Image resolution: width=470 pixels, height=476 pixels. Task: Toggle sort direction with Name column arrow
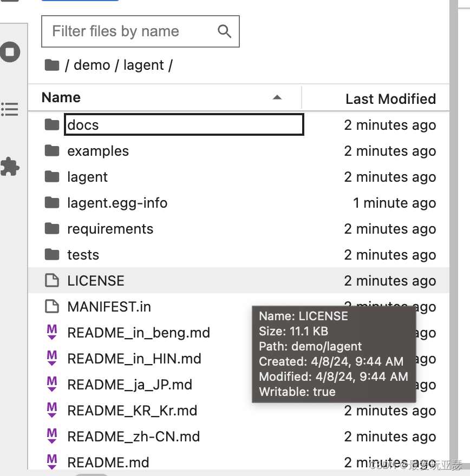point(277,97)
